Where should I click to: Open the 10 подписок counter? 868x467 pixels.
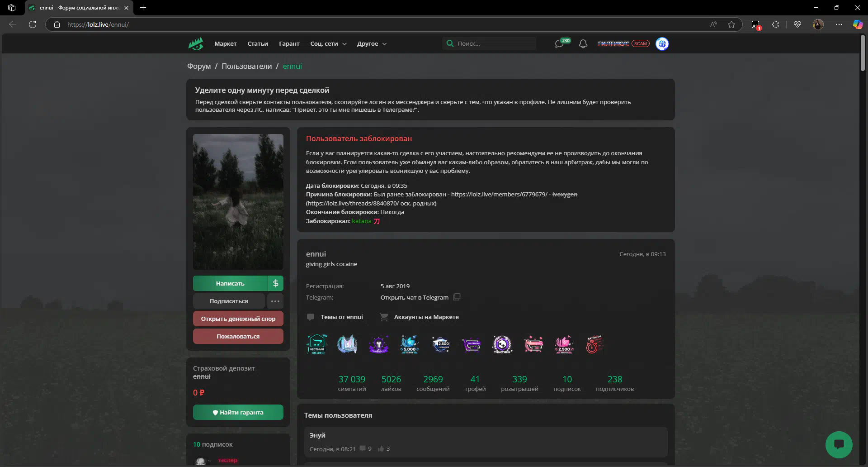click(567, 383)
